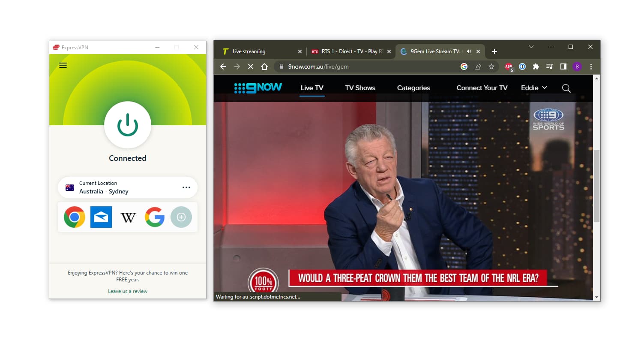Open location options via three-dot icon
This screenshot has width=644, height=338.
(186, 187)
